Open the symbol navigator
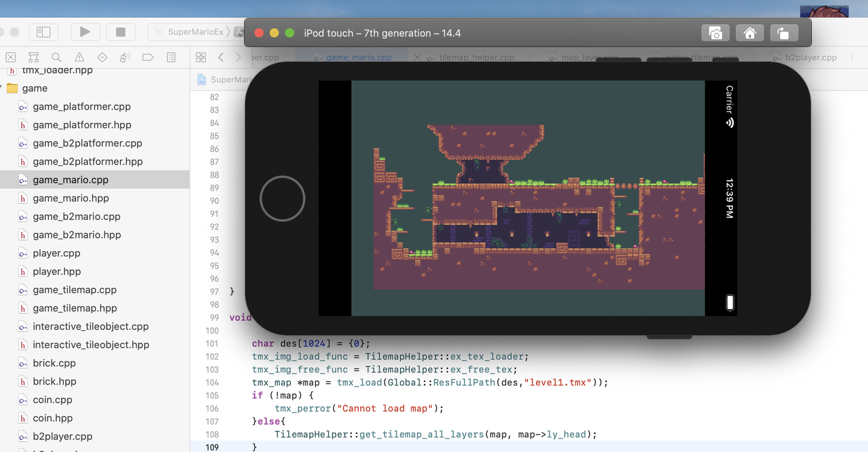This screenshot has width=868, height=452. pos(33,57)
